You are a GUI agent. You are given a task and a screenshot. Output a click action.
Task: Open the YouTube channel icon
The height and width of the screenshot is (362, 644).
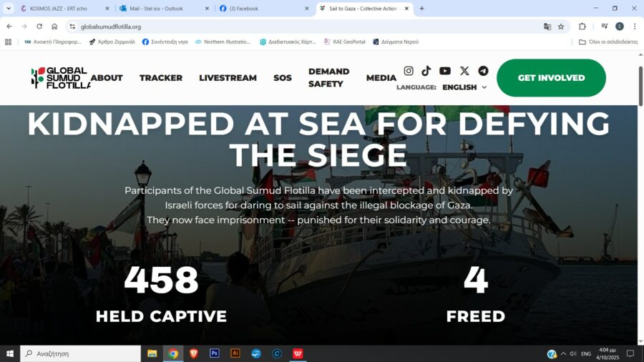(445, 71)
